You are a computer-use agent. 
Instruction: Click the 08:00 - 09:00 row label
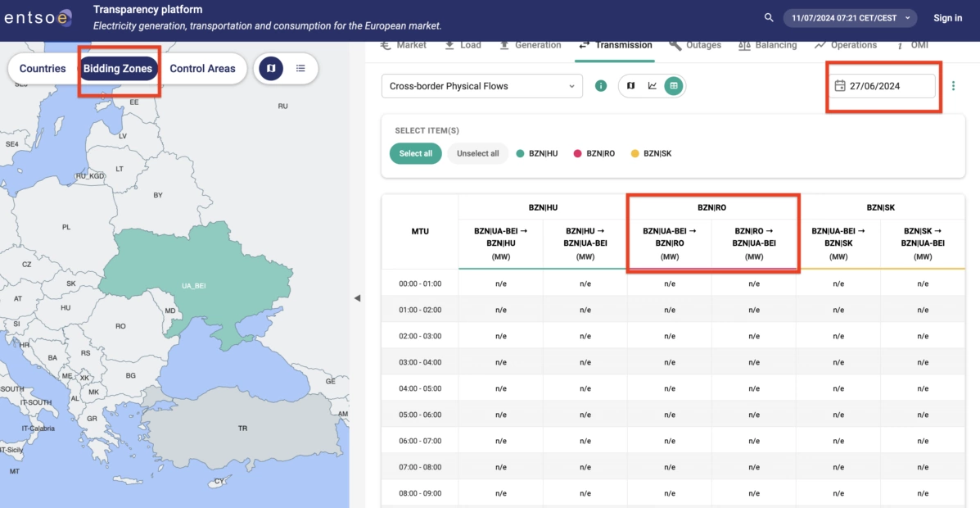pyautogui.click(x=420, y=493)
